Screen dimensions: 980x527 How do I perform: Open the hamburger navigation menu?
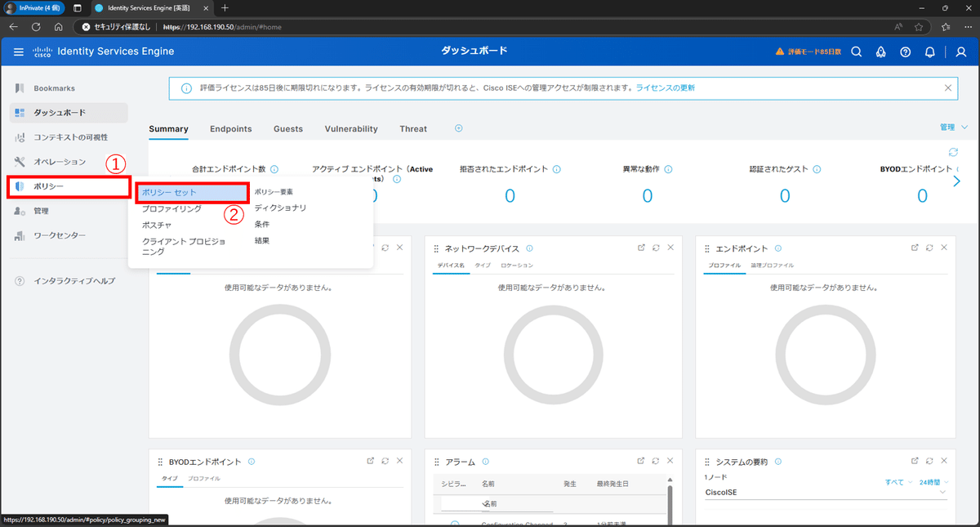18,51
